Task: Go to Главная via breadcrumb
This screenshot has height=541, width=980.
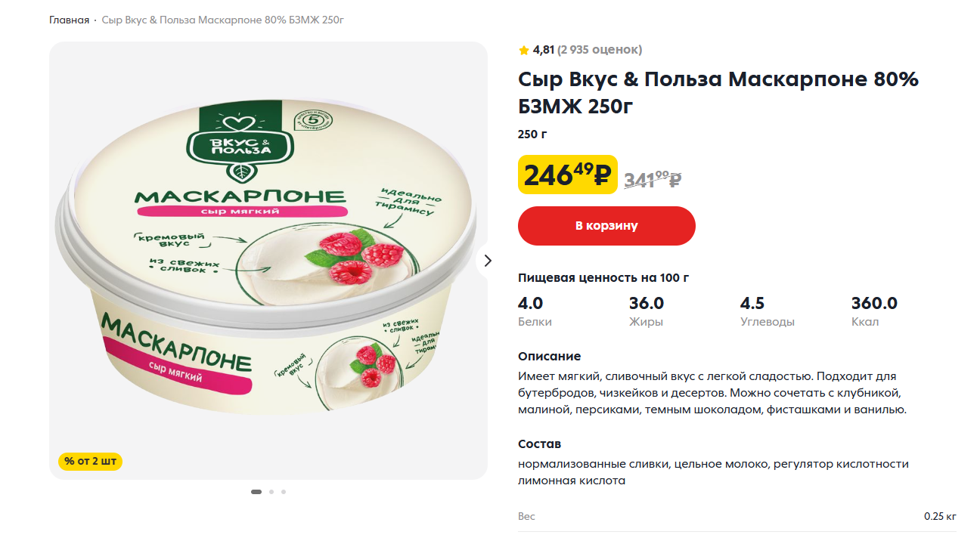Action: (x=69, y=19)
